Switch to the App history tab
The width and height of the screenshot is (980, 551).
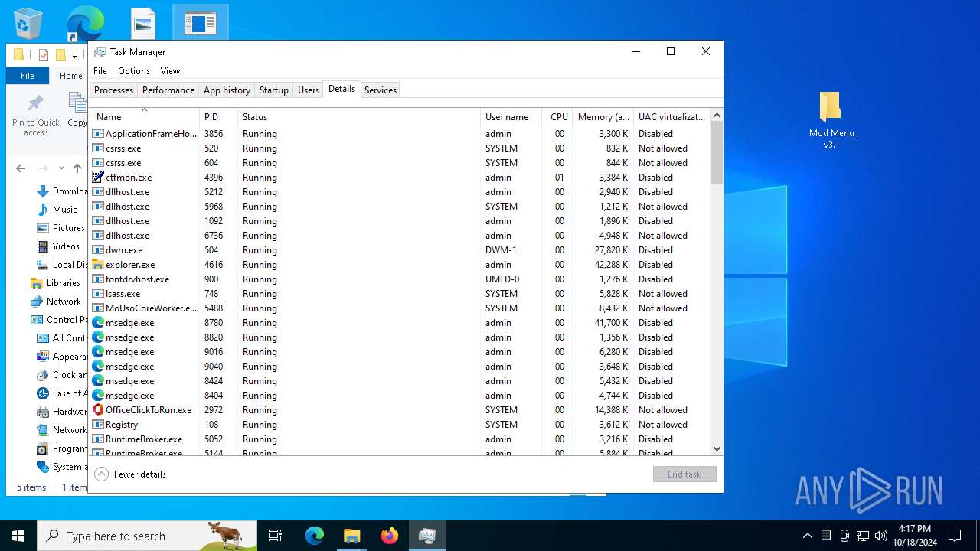coord(227,90)
